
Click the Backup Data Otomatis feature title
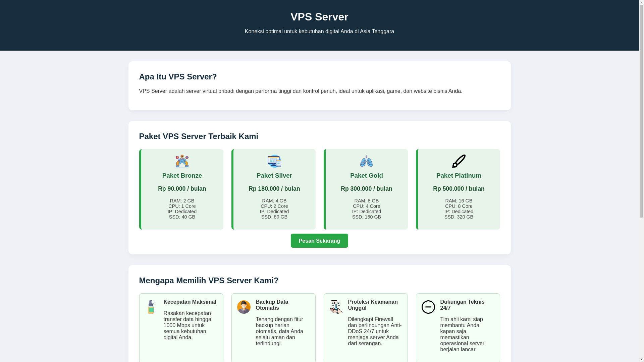pyautogui.click(x=272, y=305)
